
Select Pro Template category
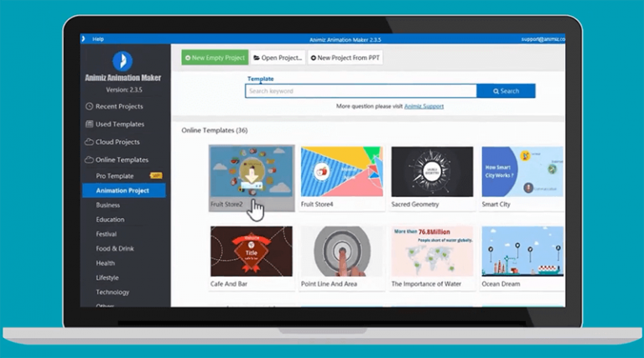point(115,176)
